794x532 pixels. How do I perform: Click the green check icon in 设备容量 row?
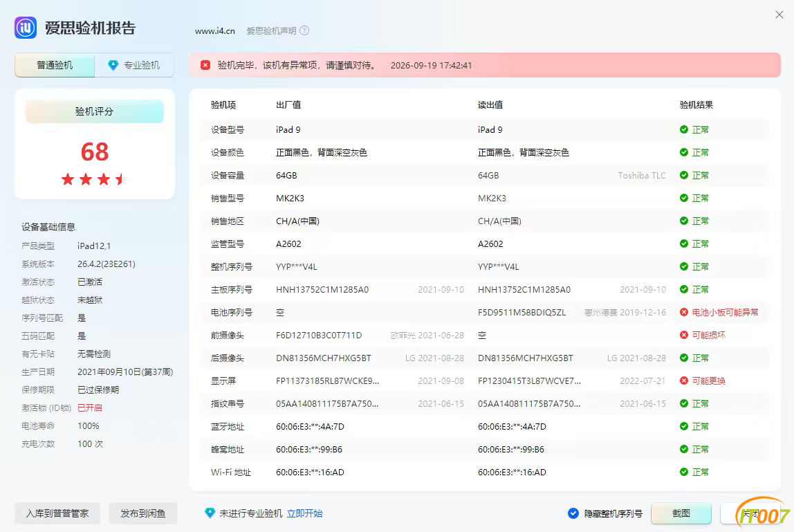click(683, 175)
